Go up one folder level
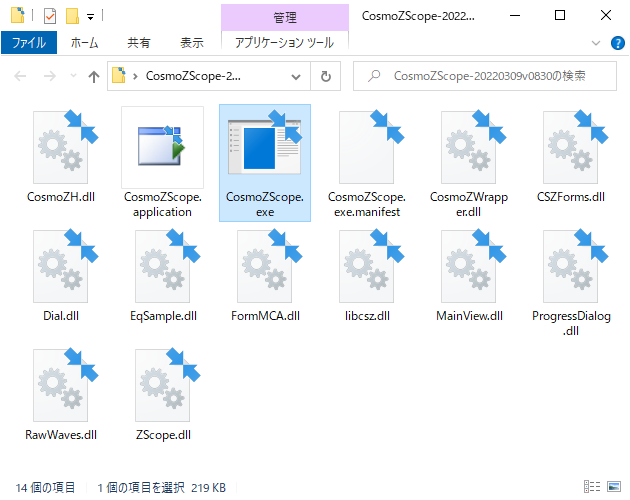This screenshot has height=500, width=630. pos(94,75)
